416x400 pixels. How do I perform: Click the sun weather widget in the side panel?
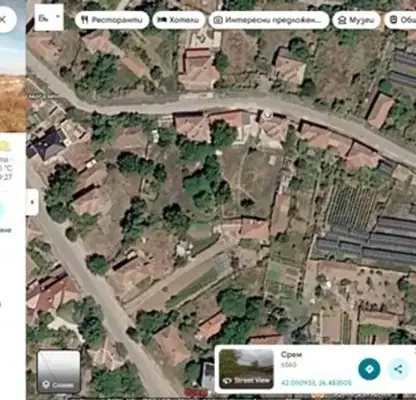click(x=4, y=147)
